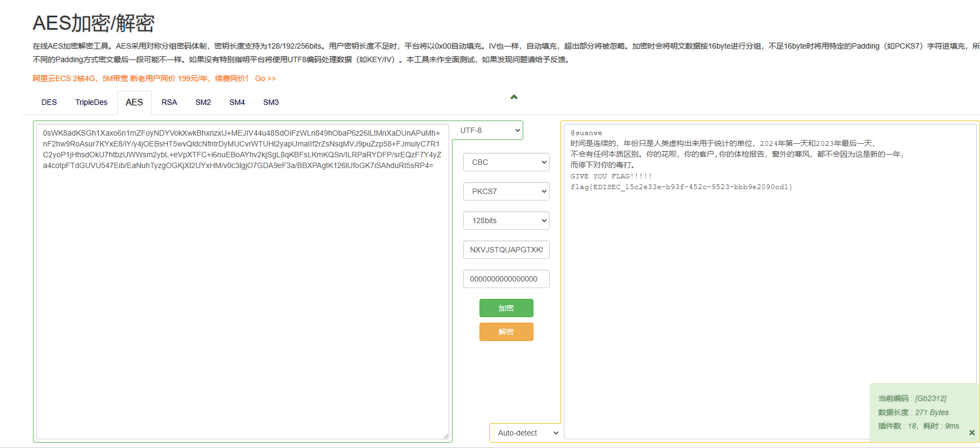Go to the SM3 tab
The height and width of the screenshot is (448, 980).
coord(271,102)
